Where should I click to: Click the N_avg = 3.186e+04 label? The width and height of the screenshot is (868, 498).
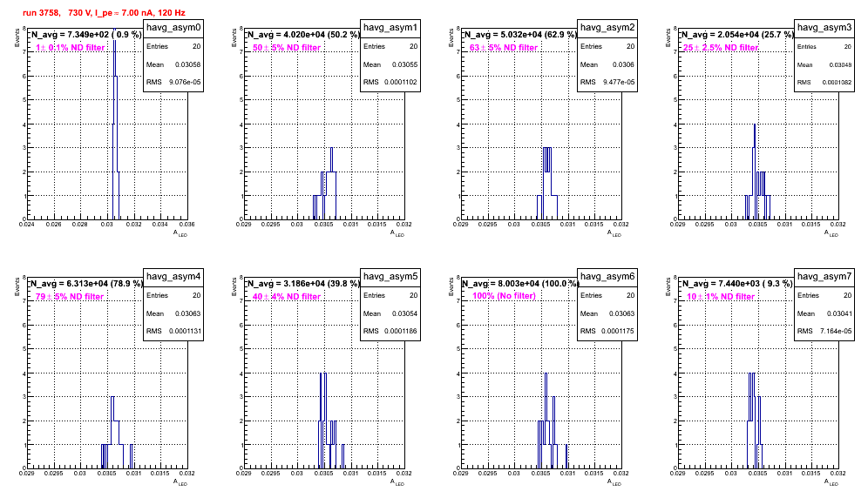(x=303, y=283)
